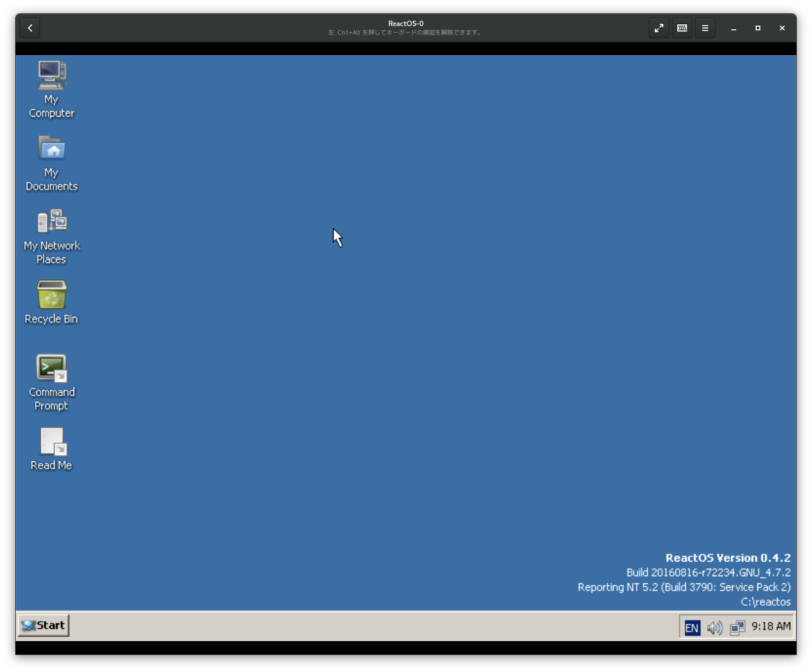The width and height of the screenshot is (812, 672).
Task: Minimize the ReactOS-0 viewer window
Action: (x=734, y=28)
